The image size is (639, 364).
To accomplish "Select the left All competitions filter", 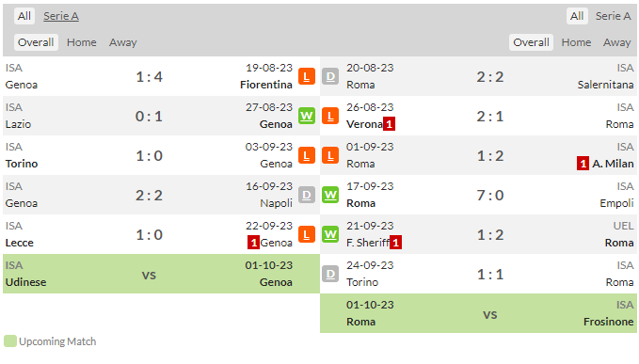I will pyautogui.click(x=24, y=16).
